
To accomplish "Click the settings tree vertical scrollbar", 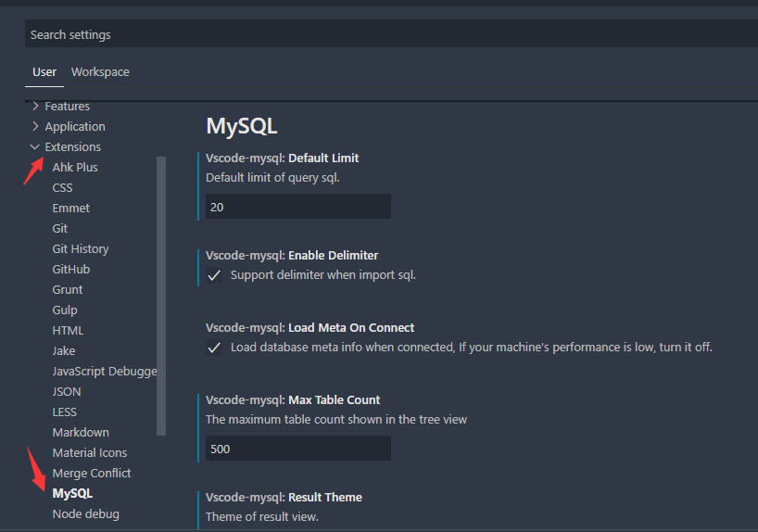I will tap(161, 296).
